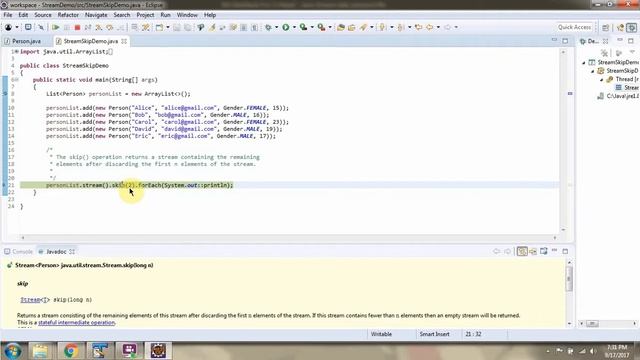Click the Debug view horizontal scrollbar
The image size is (640, 360).
coord(608,323)
